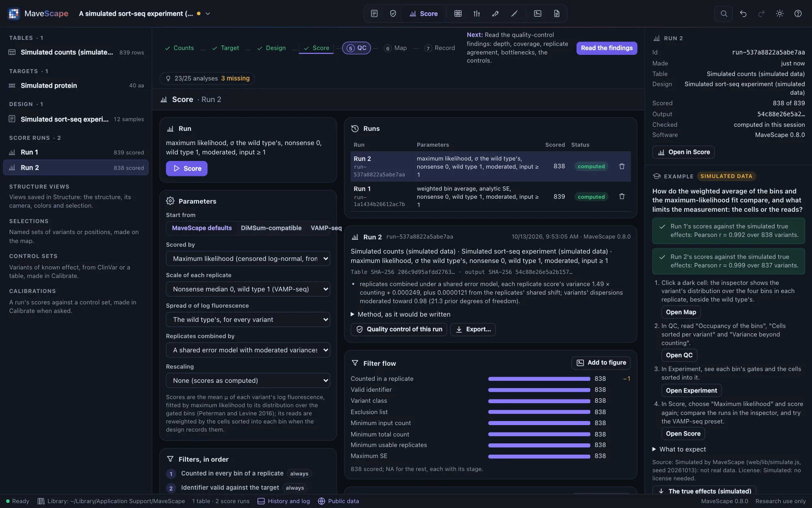812x508 pixels.
Task: Click the image icon in top toolbar
Action: click(538, 13)
